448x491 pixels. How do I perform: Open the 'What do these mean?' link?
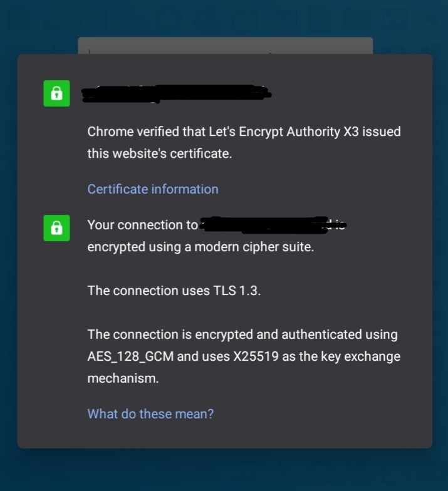coord(150,414)
